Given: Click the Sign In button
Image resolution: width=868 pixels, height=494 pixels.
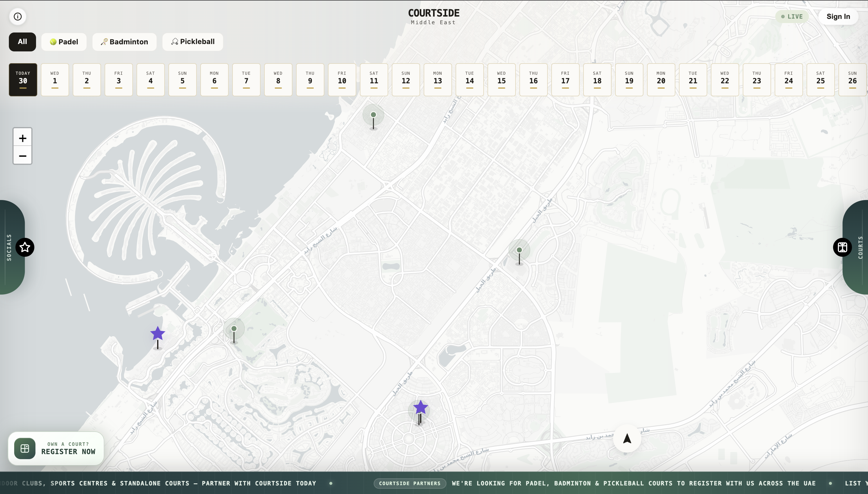Looking at the screenshot, I should (x=838, y=16).
